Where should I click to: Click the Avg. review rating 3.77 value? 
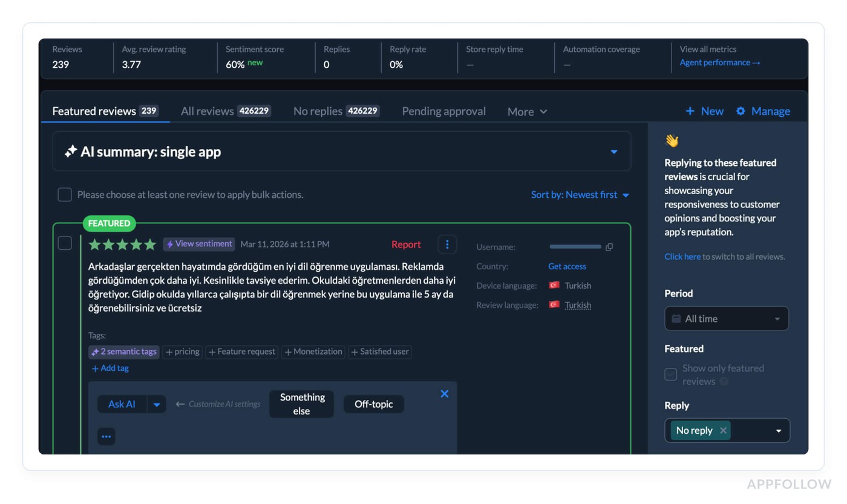click(131, 64)
